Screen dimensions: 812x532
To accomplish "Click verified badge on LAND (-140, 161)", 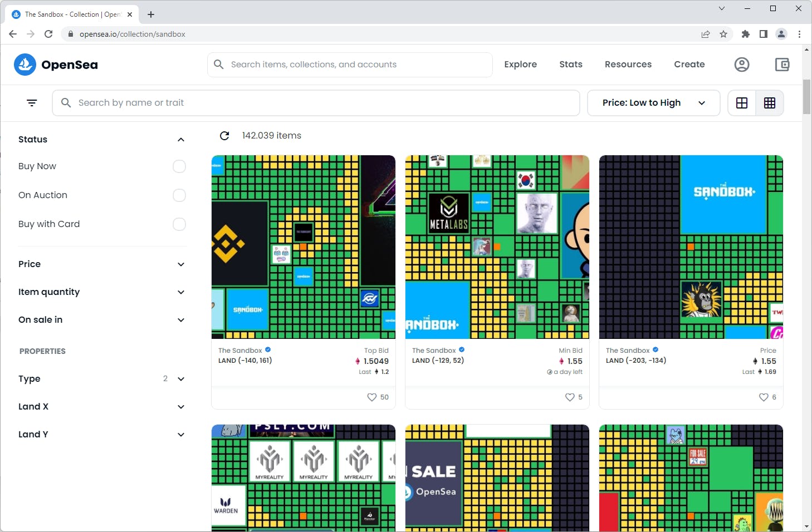I will [x=268, y=350].
